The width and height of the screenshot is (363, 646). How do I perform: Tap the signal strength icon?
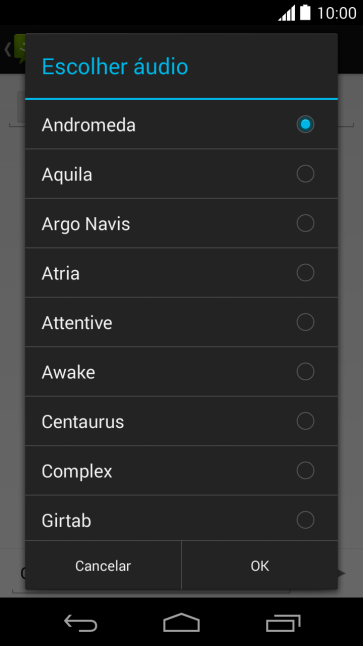[287, 13]
